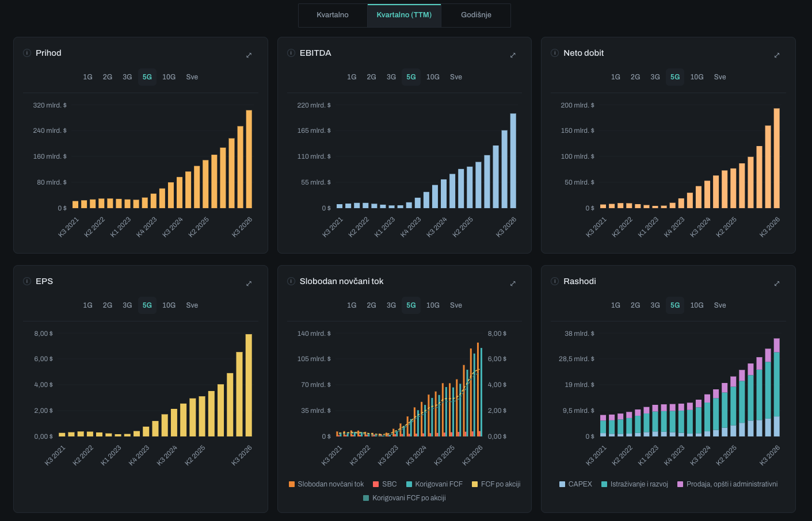Switch to the Godišnje tab

(x=476, y=15)
